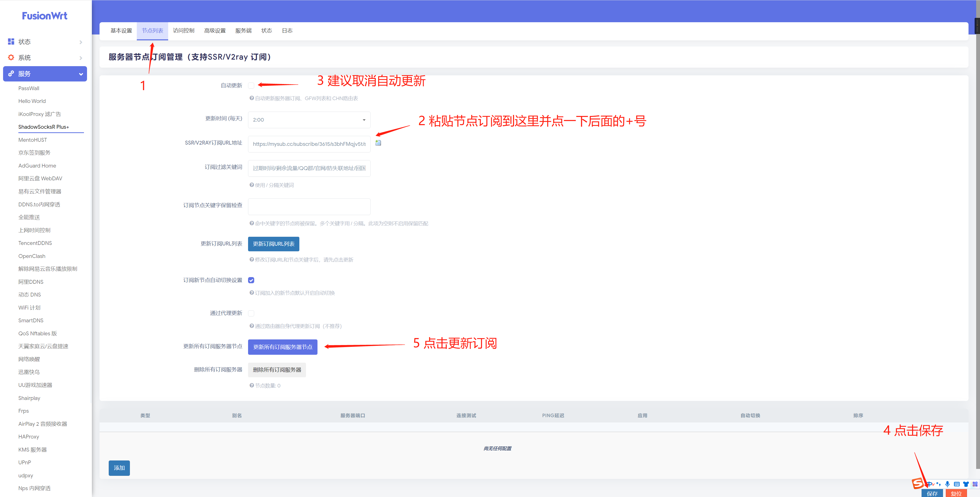Open the 访问控制 tab

tap(183, 30)
